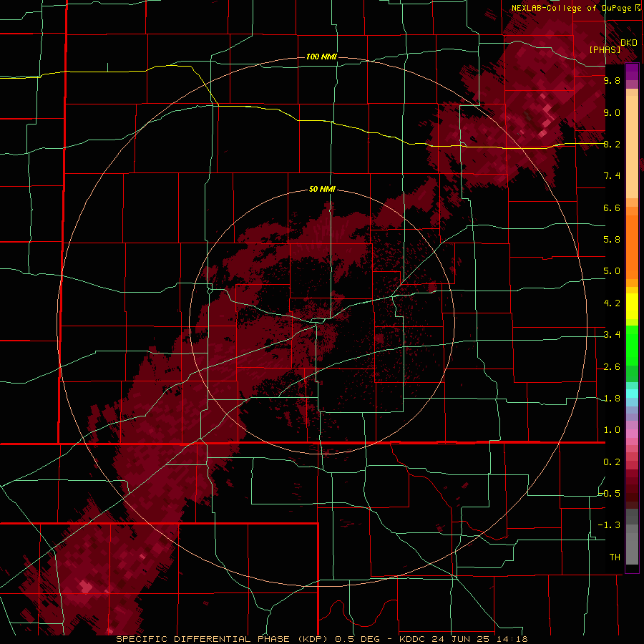Select the -1.3 value on color scale
Screen dimensions: 644x644
click(x=610, y=525)
